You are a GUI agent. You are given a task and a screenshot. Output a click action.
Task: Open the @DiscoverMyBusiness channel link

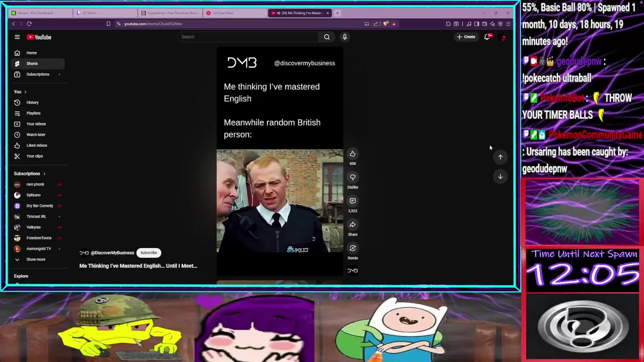[x=112, y=253]
